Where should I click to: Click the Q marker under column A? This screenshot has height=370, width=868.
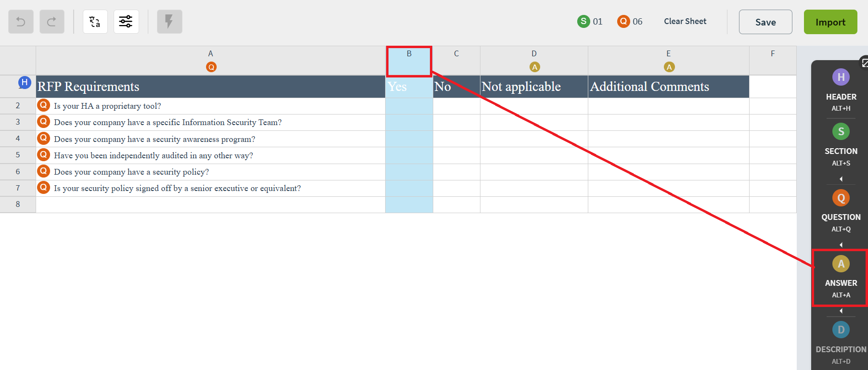pos(211,67)
